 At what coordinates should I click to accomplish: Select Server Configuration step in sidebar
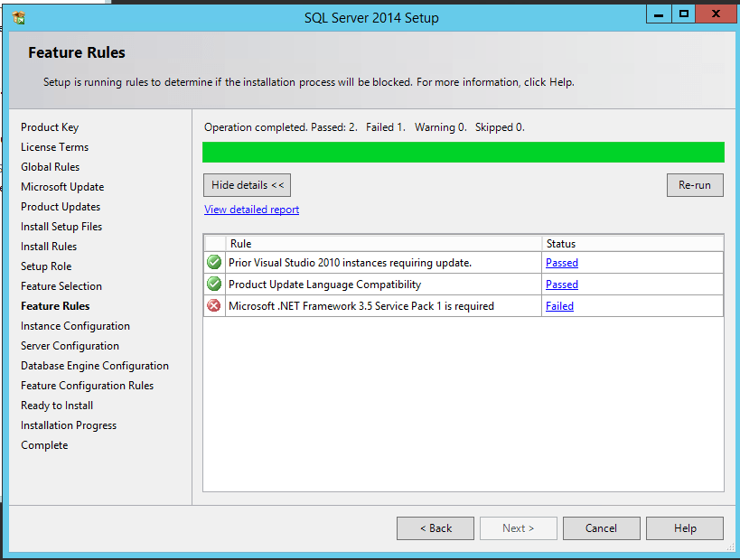[70, 346]
